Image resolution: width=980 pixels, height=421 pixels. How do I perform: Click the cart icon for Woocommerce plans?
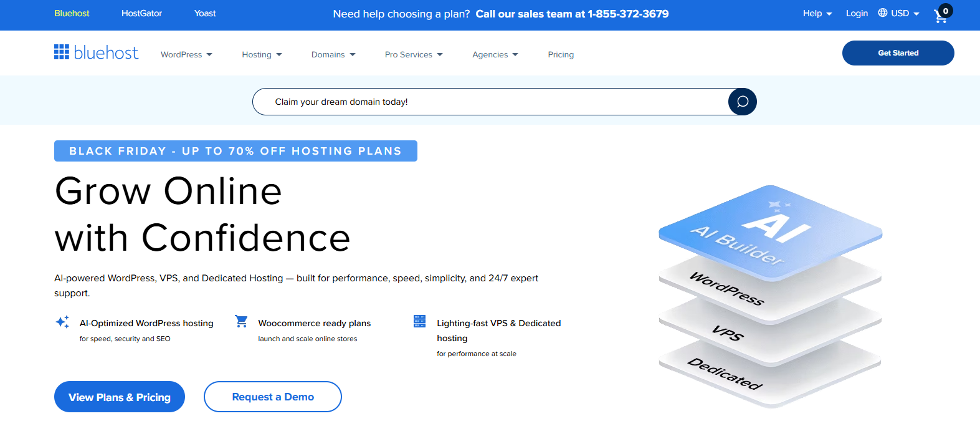pos(241,321)
